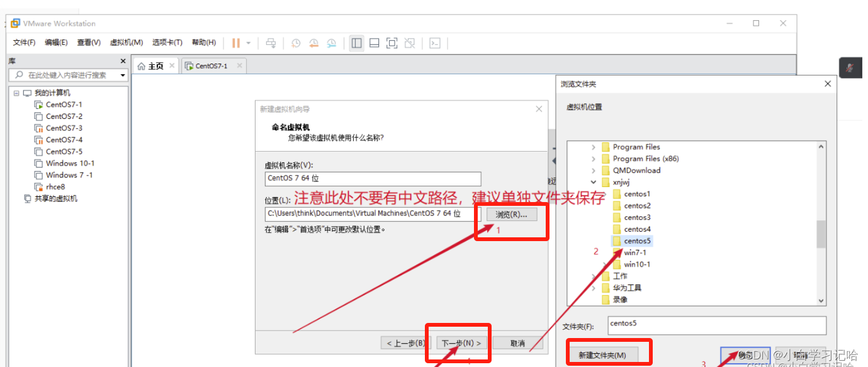Open the 虚拟机(M) menu

point(127,43)
